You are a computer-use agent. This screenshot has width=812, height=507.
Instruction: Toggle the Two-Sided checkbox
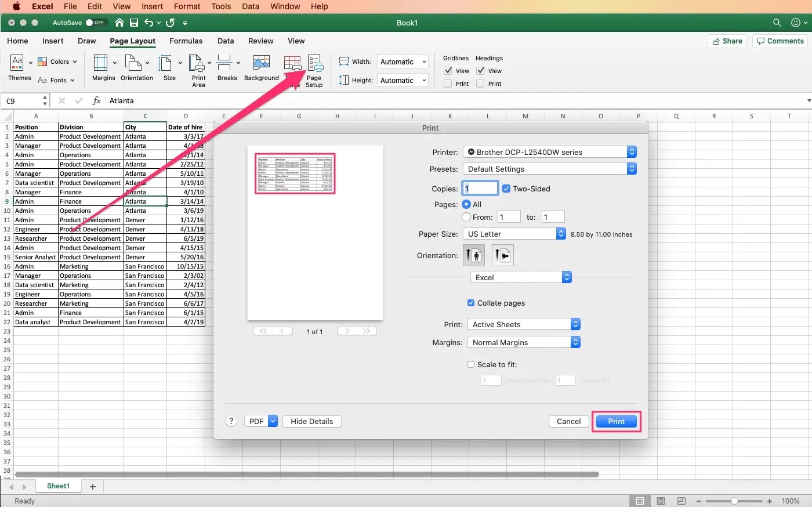506,189
